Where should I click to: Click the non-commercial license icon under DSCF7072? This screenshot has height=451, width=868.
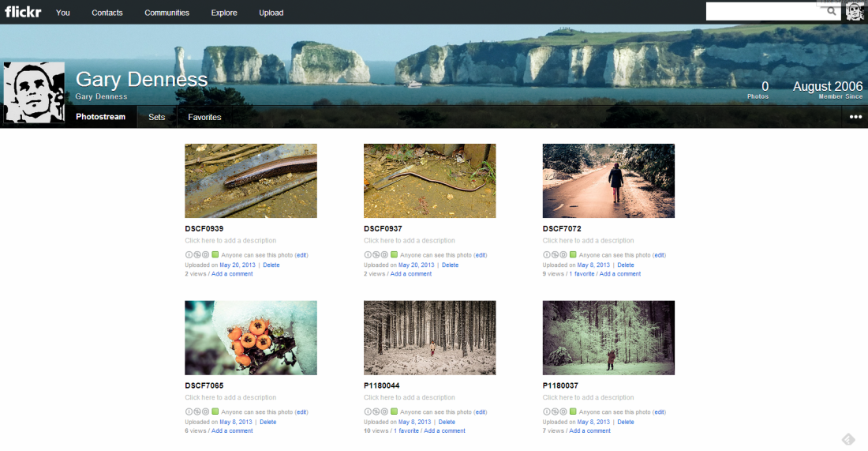[555, 255]
